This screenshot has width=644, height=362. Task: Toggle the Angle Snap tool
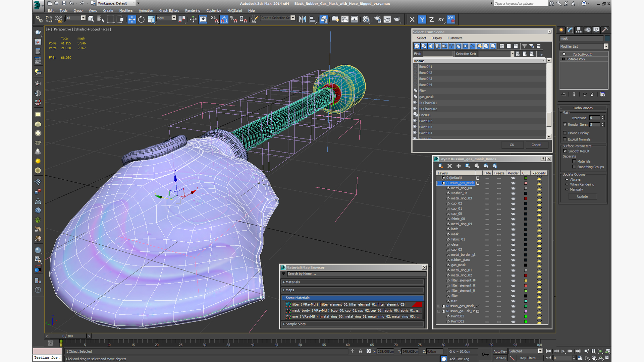click(224, 19)
